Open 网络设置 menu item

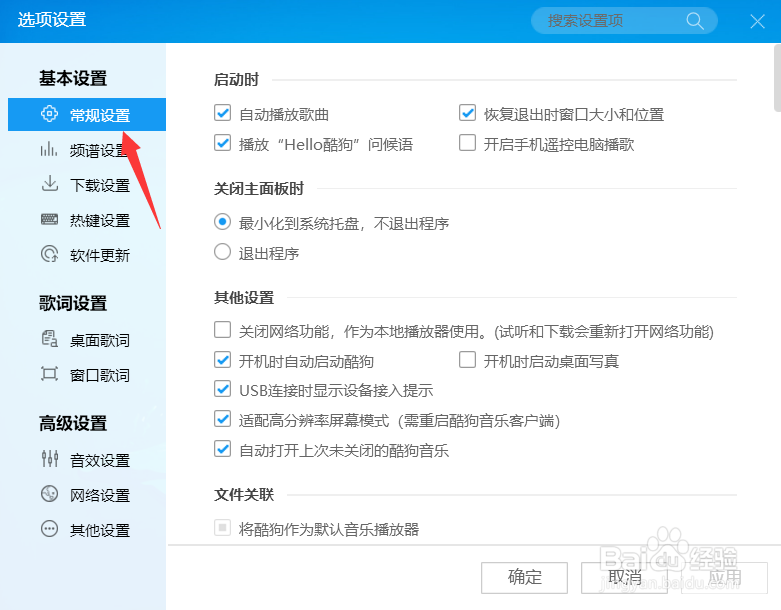click(87, 495)
